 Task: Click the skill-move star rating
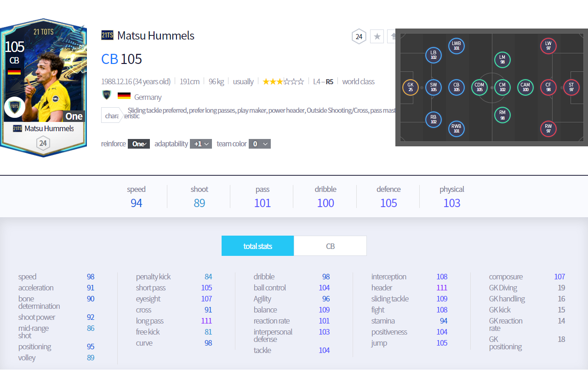click(x=283, y=82)
